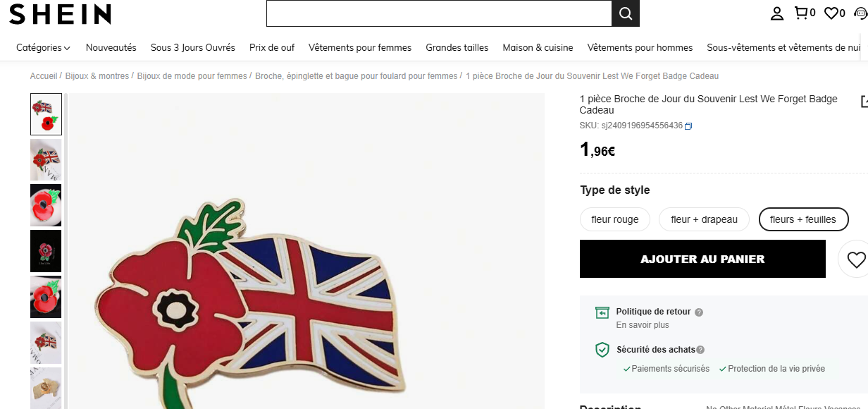Select the fleur rouge style option
Image resolution: width=868 pixels, height=409 pixels.
615,219
